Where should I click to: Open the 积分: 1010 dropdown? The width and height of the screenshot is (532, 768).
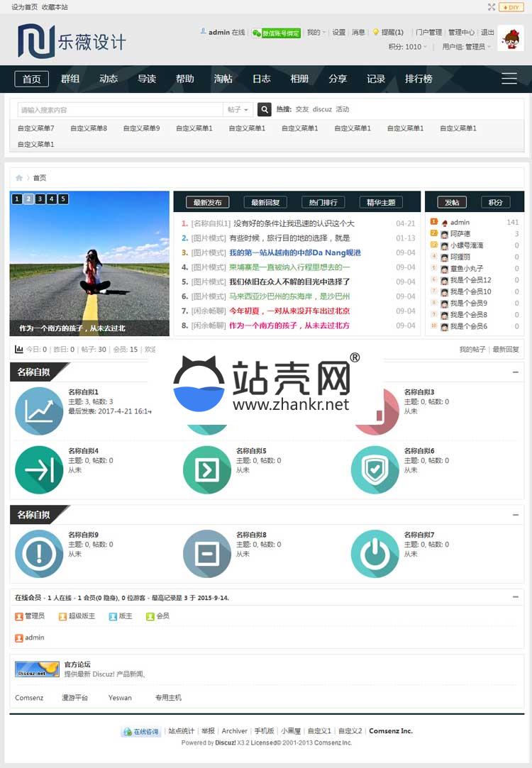coord(408,47)
